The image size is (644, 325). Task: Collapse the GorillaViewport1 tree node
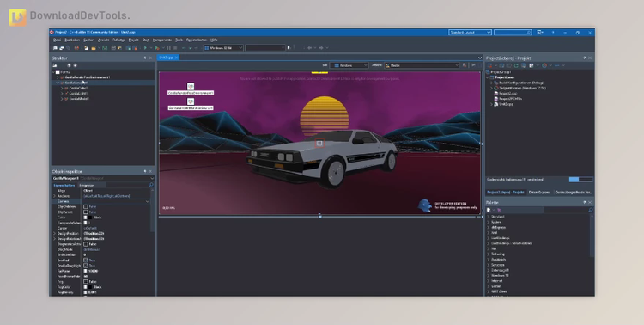(x=58, y=83)
